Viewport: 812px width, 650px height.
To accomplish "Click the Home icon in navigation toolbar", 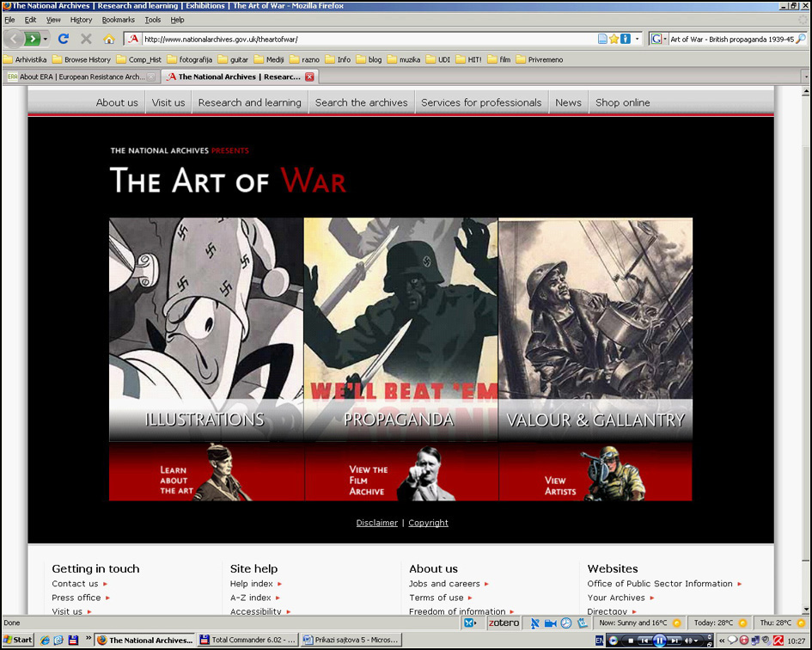I will click(x=108, y=39).
